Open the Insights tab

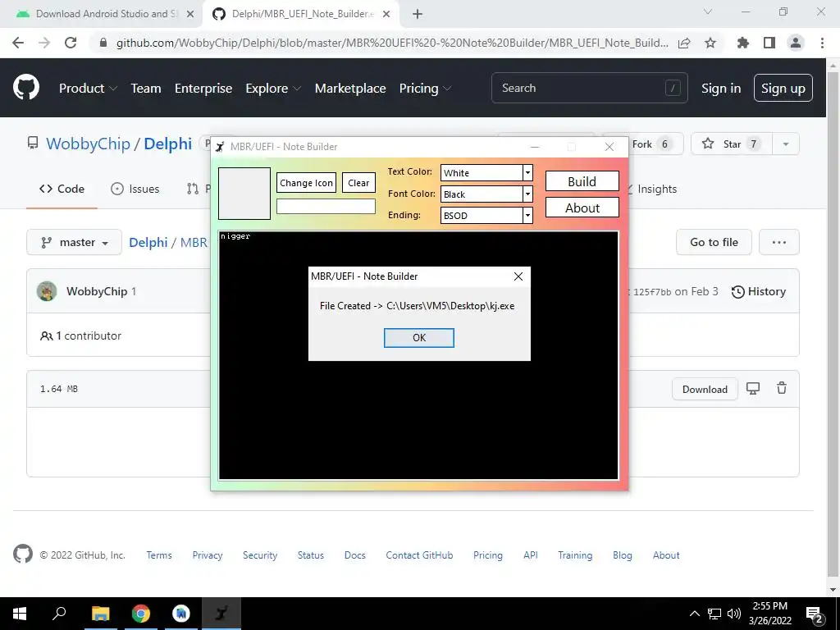[651, 189]
